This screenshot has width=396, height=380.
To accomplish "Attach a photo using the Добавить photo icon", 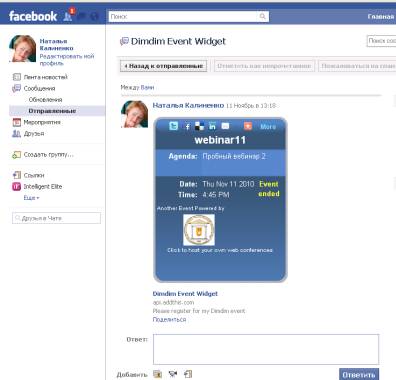I will [x=157, y=374].
